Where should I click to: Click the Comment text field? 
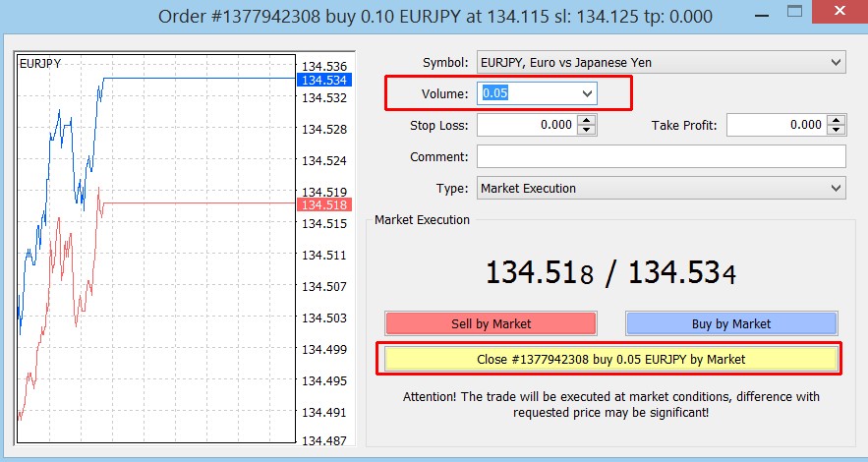[x=662, y=156]
